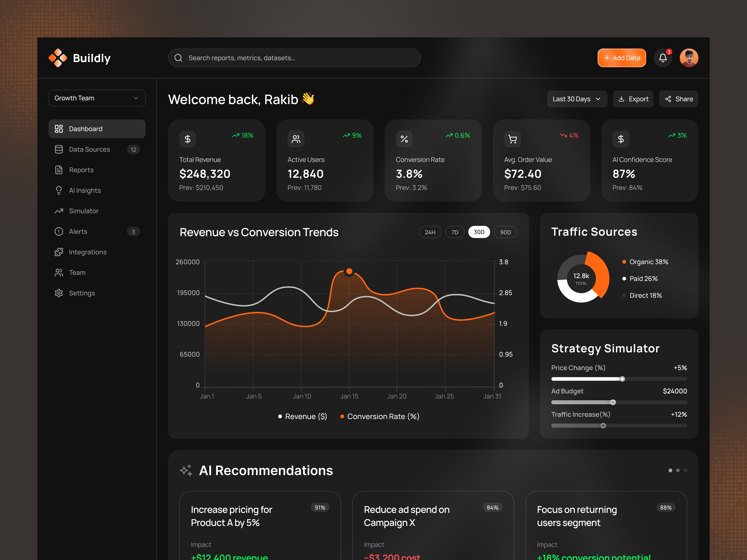This screenshot has width=747, height=560.
Task: Click the Export button
Action: (x=633, y=99)
